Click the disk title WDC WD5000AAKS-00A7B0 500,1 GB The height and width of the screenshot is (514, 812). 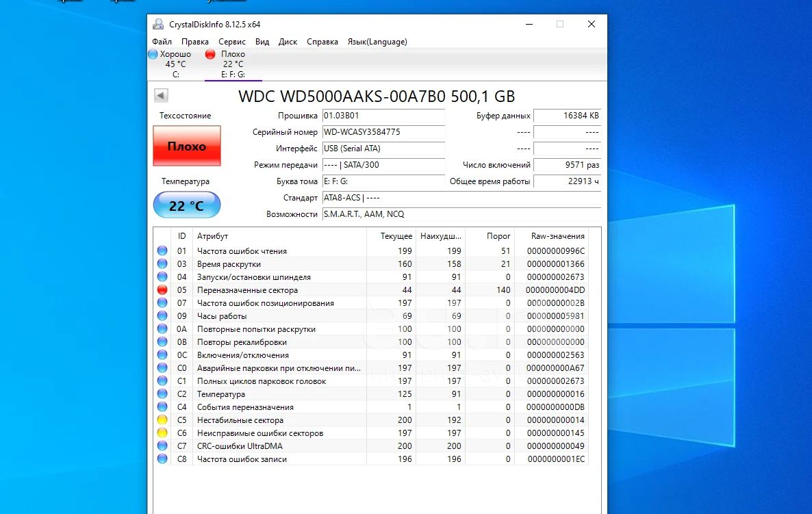pos(377,97)
